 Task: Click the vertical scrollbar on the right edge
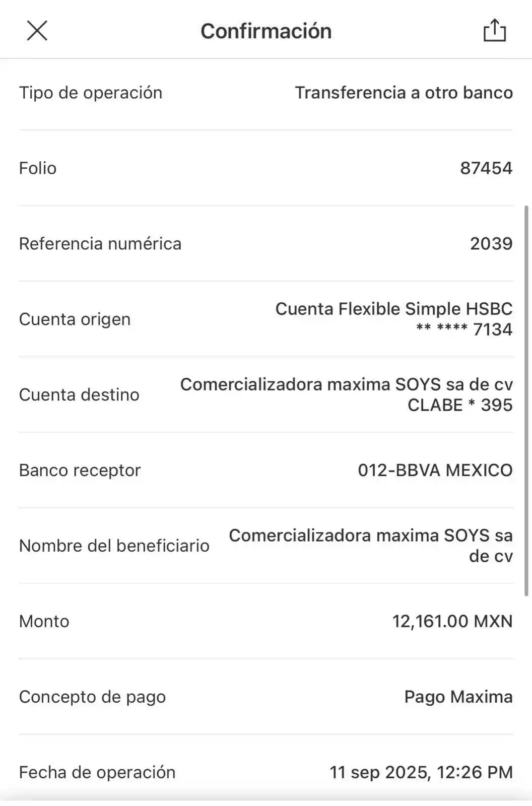(x=527, y=400)
